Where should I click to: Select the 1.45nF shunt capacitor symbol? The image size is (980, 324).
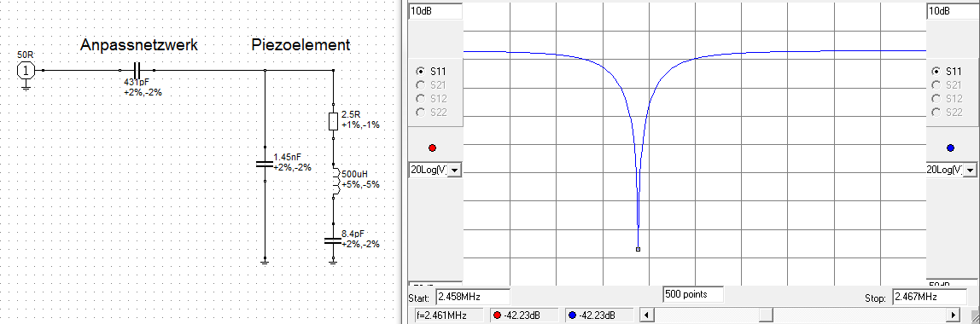[265, 165]
